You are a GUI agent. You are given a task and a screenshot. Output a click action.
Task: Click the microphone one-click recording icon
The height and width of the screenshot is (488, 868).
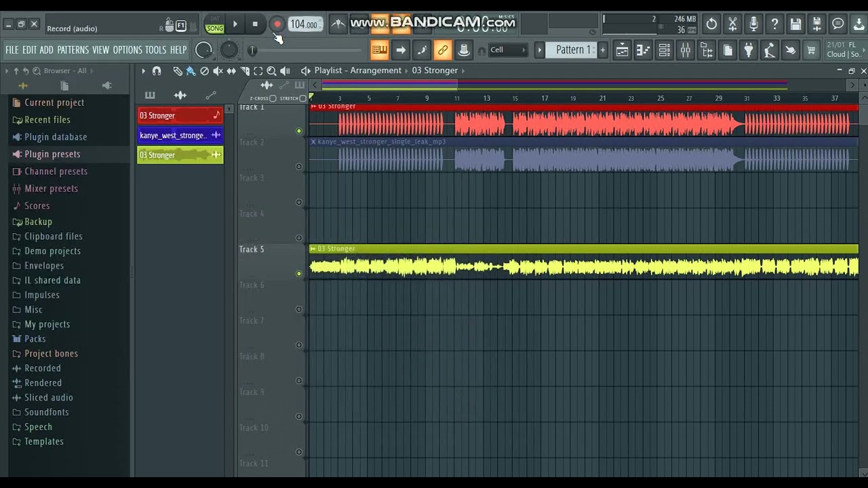(753, 24)
